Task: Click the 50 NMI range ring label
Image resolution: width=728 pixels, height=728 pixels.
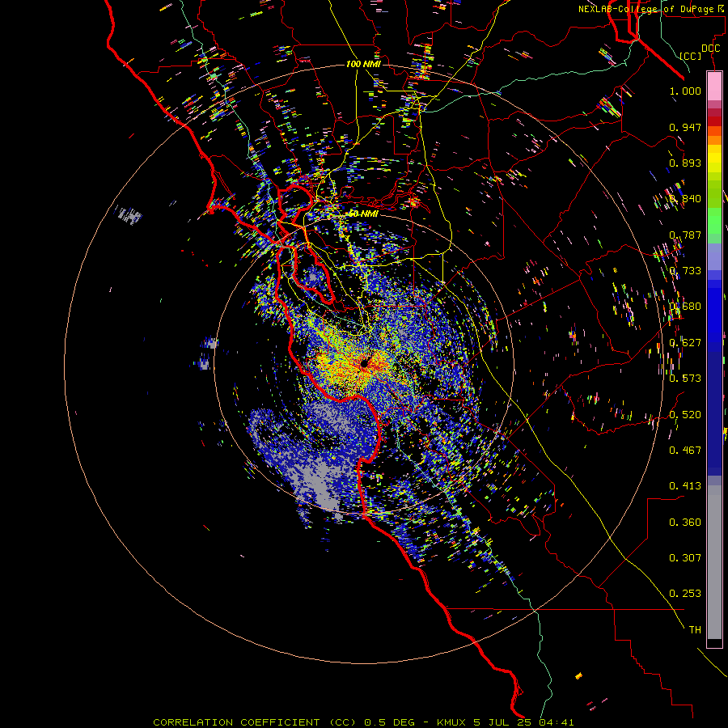Action: [x=363, y=214]
